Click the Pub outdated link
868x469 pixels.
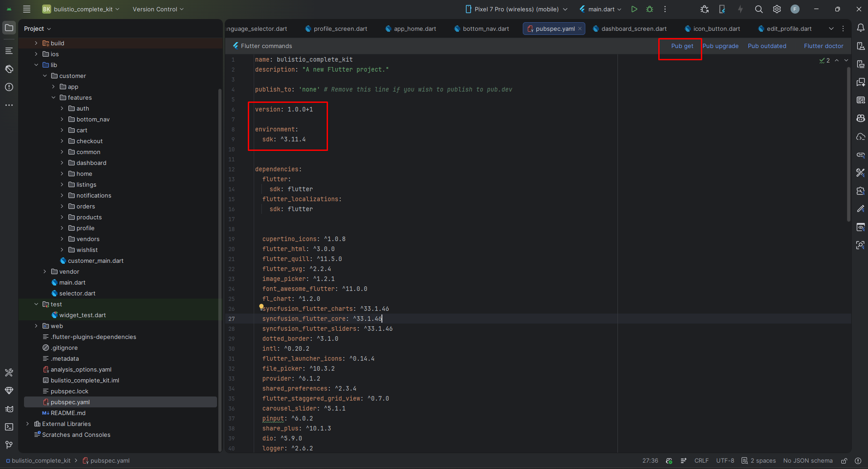coord(767,46)
